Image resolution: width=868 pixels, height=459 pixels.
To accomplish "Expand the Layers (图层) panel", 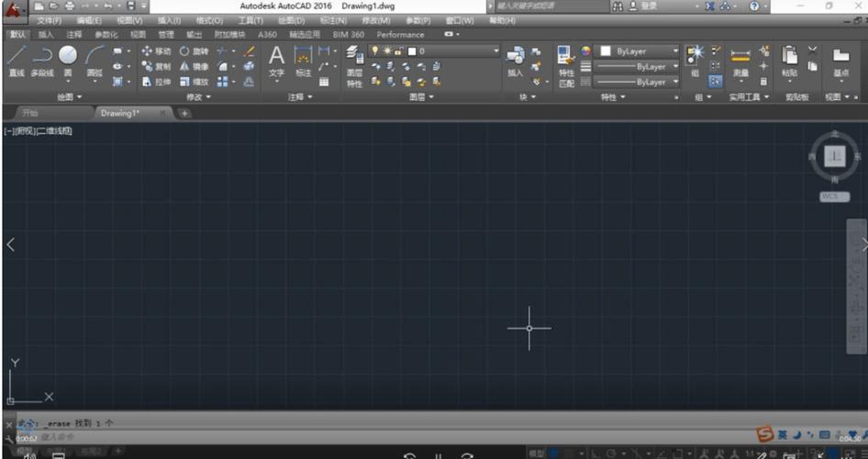I will click(x=421, y=97).
